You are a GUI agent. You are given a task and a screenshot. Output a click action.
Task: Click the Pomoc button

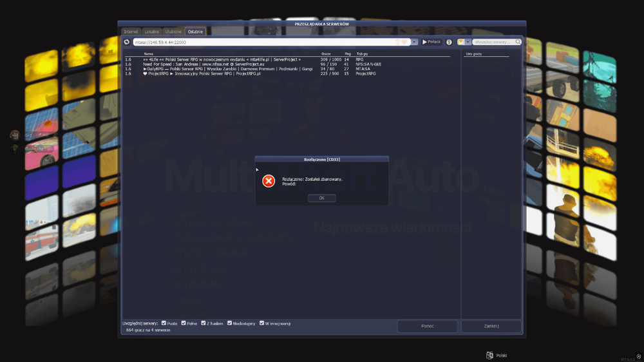pyautogui.click(x=428, y=326)
